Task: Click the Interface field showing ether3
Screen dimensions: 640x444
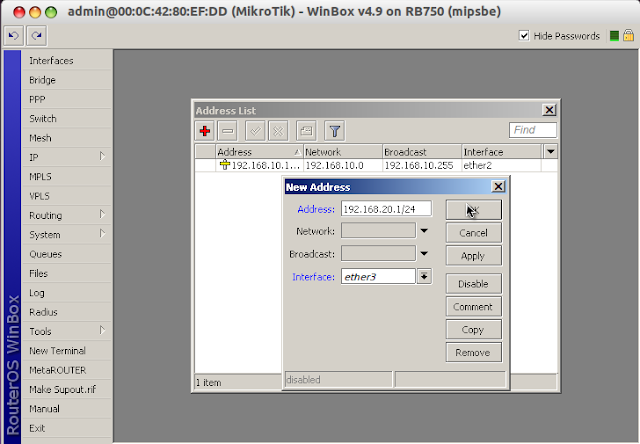Action: tap(378, 276)
